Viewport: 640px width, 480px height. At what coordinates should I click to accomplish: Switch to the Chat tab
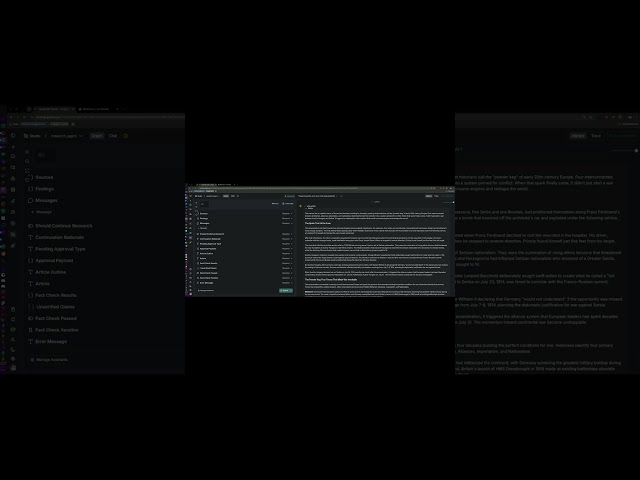[233, 196]
